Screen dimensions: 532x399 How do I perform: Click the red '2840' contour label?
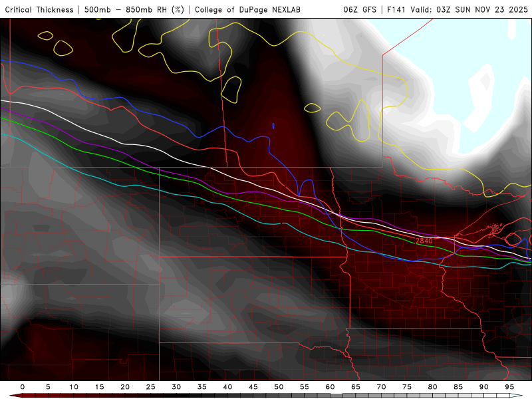[x=424, y=241]
